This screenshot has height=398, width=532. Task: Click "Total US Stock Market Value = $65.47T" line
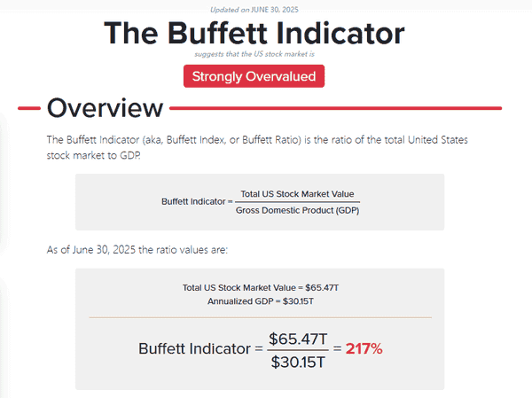coord(260,287)
